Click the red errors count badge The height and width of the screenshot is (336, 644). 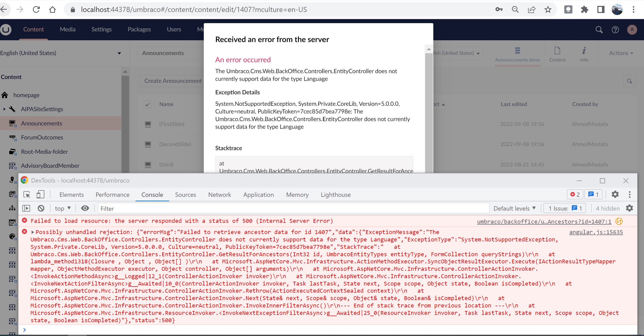pos(575,194)
